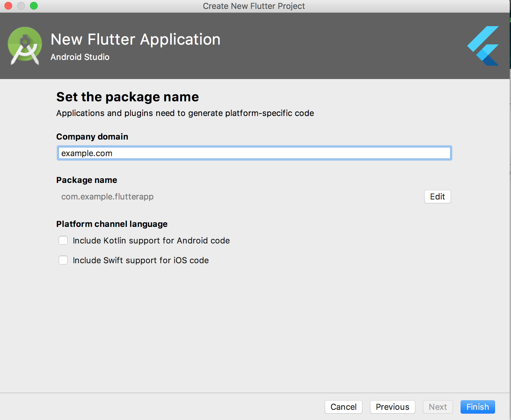Click the "New Flutter Application" header title
The image size is (511, 420).
[x=136, y=40]
